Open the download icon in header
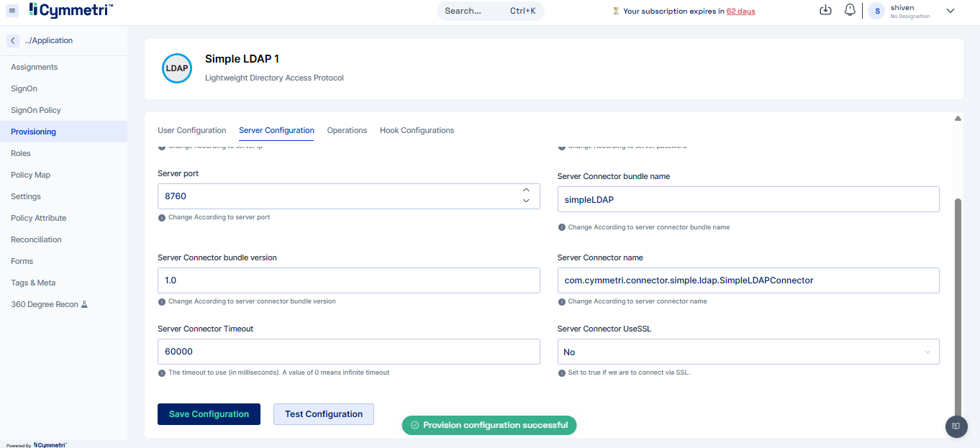Image resolution: width=980 pixels, height=448 pixels. coord(826,10)
